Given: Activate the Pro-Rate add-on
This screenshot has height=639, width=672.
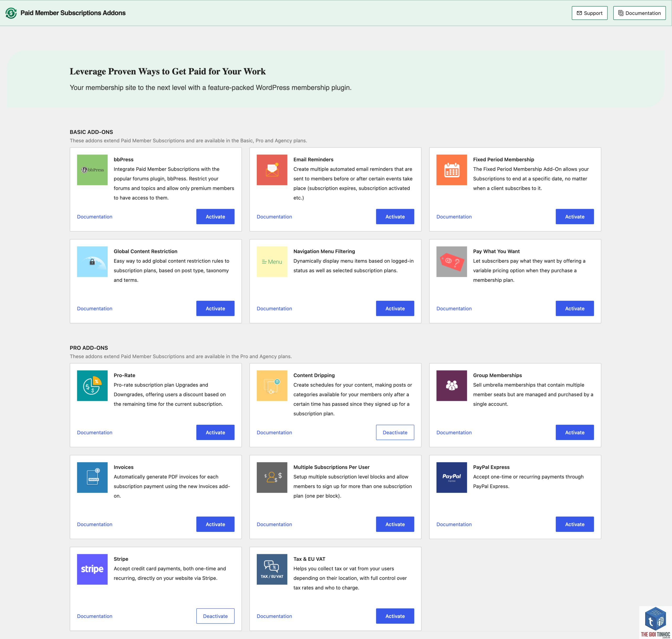Looking at the screenshot, I should (x=215, y=432).
